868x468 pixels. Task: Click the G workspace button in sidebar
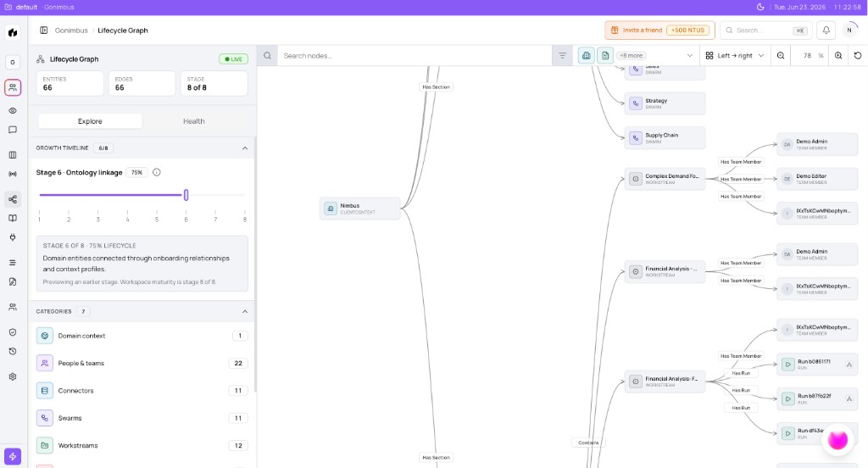pyautogui.click(x=13, y=63)
